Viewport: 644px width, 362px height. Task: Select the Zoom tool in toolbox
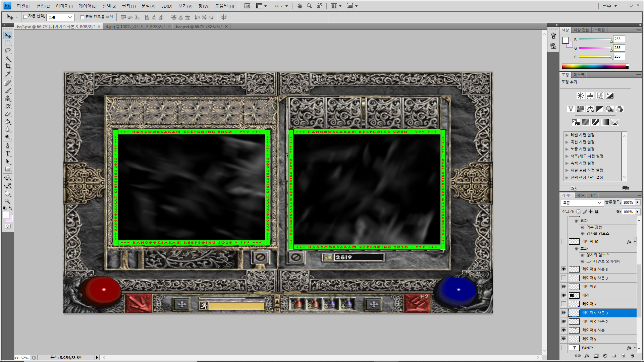pyautogui.click(x=8, y=201)
